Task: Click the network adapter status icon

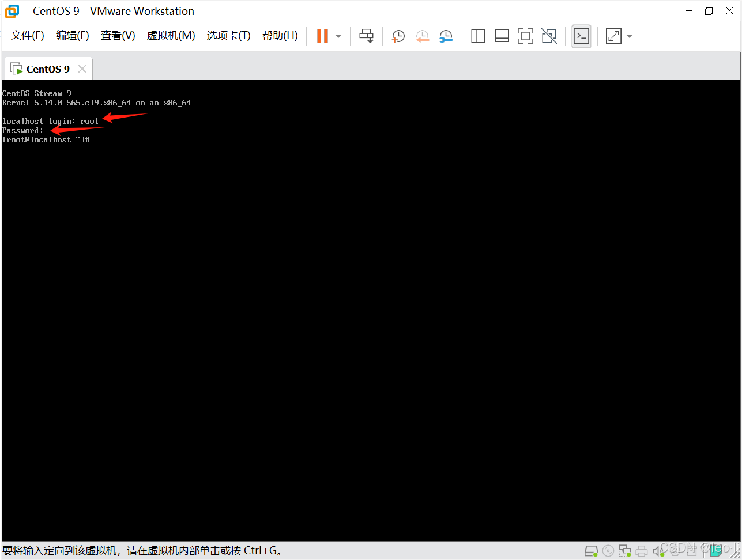Action: click(x=625, y=551)
